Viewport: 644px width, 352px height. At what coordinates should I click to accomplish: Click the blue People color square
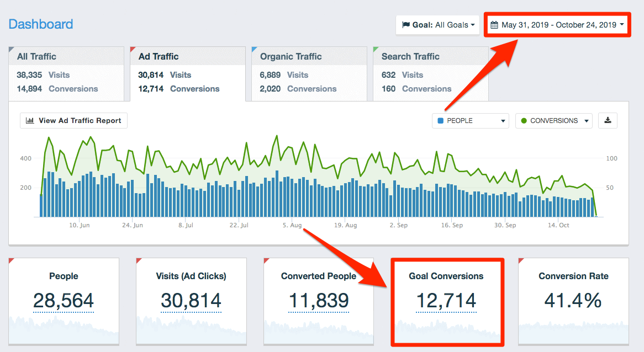coord(441,121)
